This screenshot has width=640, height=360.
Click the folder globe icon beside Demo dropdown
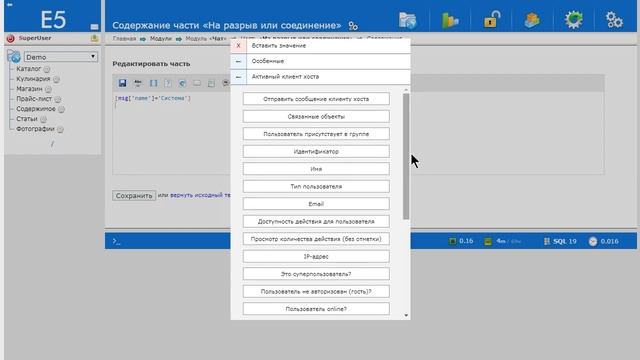click(14, 56)
